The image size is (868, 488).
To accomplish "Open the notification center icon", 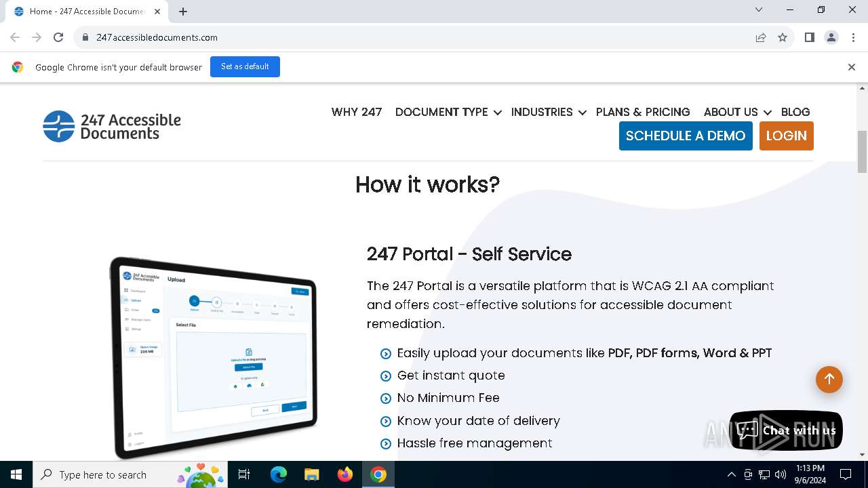I will (846, 474).
